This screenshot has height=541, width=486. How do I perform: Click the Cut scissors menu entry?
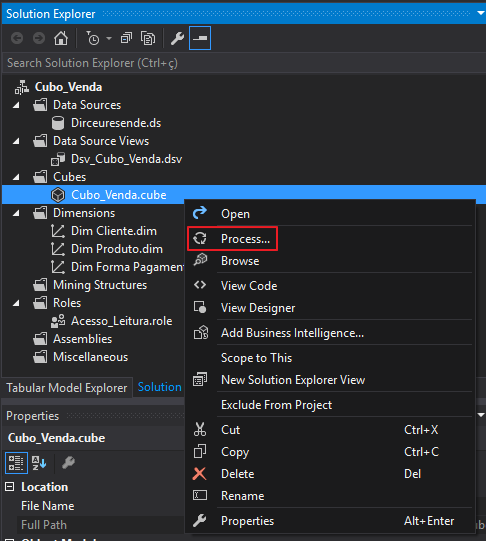230,430
